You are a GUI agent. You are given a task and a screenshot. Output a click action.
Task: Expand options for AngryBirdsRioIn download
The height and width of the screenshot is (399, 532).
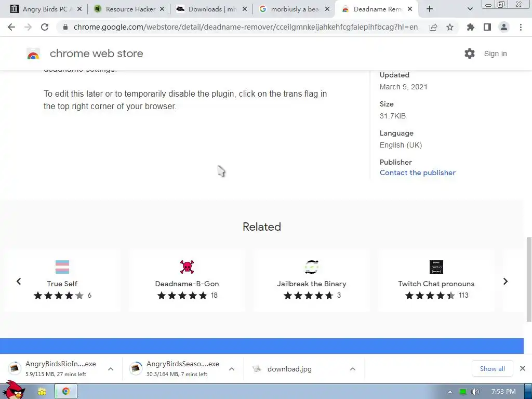111,369
